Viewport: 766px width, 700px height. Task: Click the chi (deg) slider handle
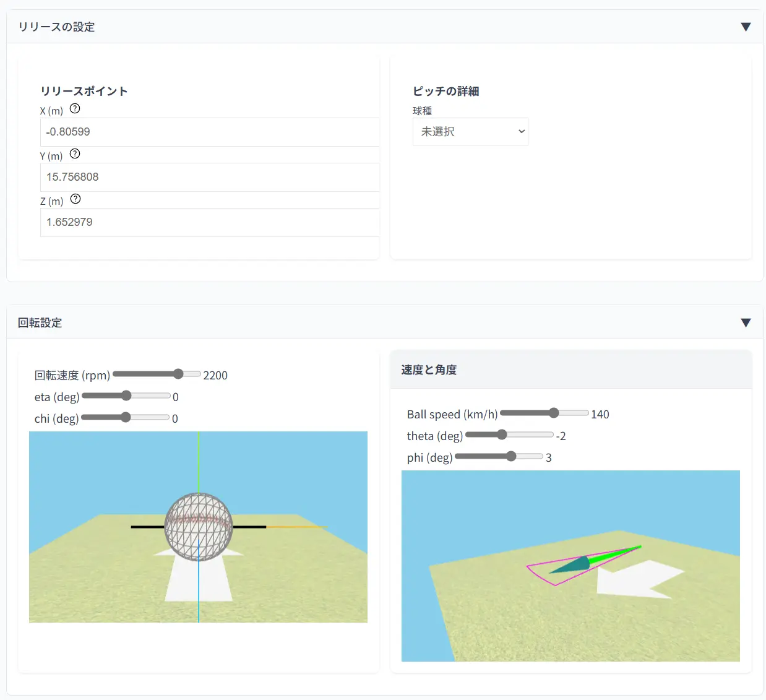click(126, 418)
